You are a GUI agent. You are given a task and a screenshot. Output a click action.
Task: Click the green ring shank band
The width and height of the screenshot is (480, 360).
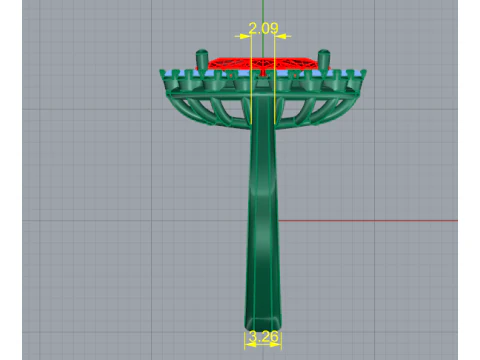coord(263,213)
